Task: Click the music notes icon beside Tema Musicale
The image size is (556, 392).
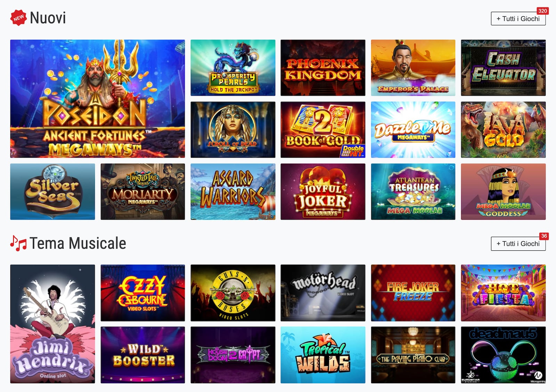Action: coord(18,243)
